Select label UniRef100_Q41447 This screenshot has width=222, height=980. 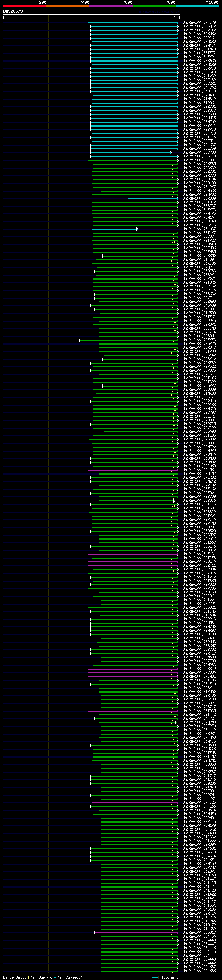point(199,880)
